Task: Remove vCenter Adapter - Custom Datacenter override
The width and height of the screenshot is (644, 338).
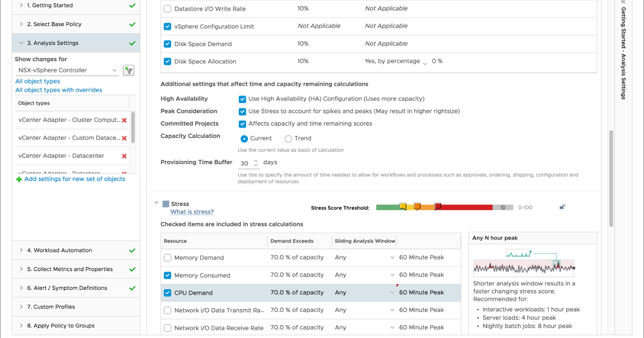Action: (x=125, y=138)
